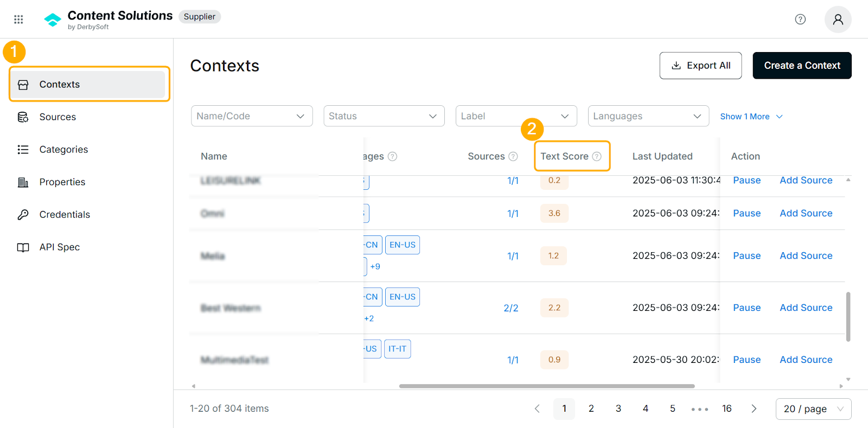Pause the context with score 3.6
Viewport: 868px width, 428px height.
click(x=746, y=213)
